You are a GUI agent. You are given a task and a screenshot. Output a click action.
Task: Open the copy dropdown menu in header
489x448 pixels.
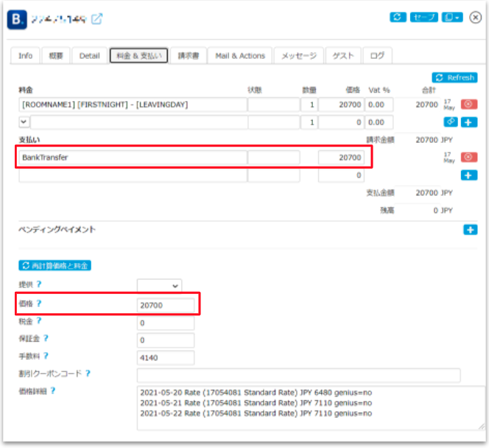coord(451,18)
